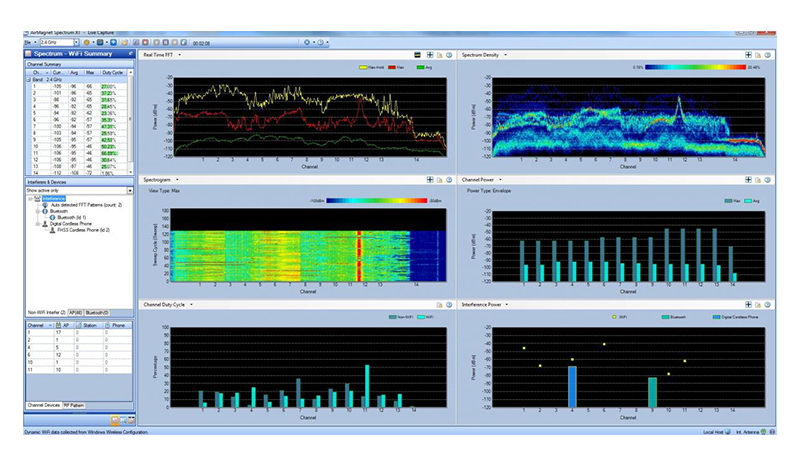Open the 2.4 GHz band dropdown
The height and width of the screenshot is (466, 800).
77,42
